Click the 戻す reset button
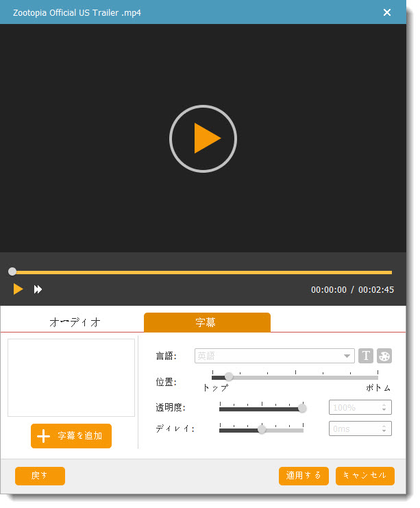Screen dimensions: 420x508 pyautogui.click(x=40, y=476)
